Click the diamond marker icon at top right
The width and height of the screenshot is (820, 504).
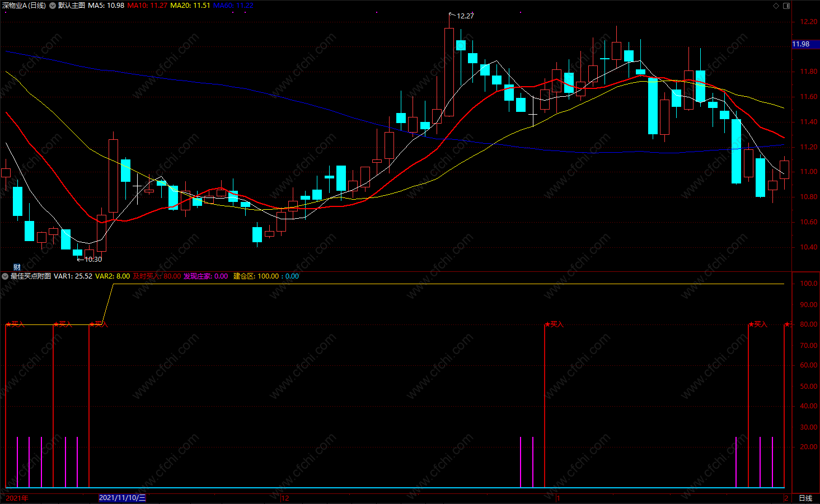776,6
